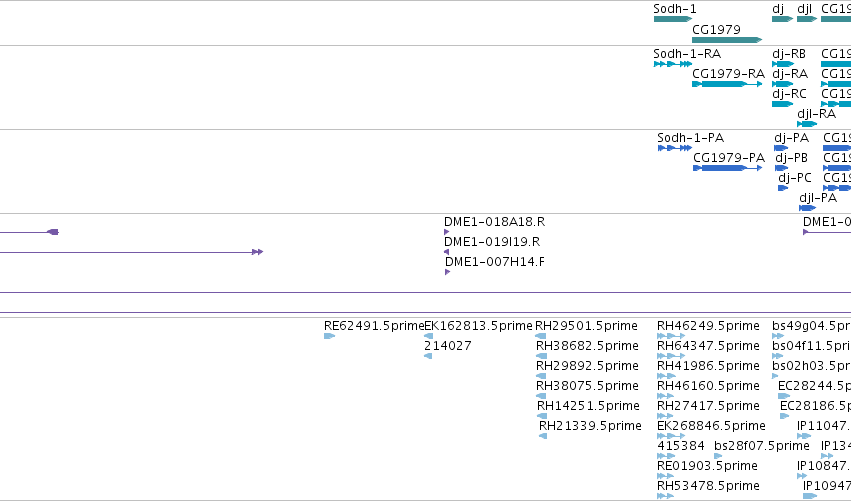Click the RH46249.5prime EST glyph
The height and width of the screenshot is (501, 851).
(671, 337)
